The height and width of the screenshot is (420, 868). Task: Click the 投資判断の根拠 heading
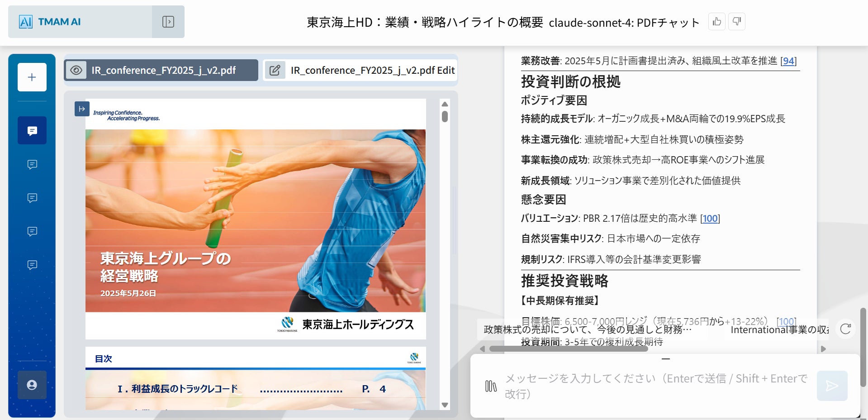coord(570,81)
